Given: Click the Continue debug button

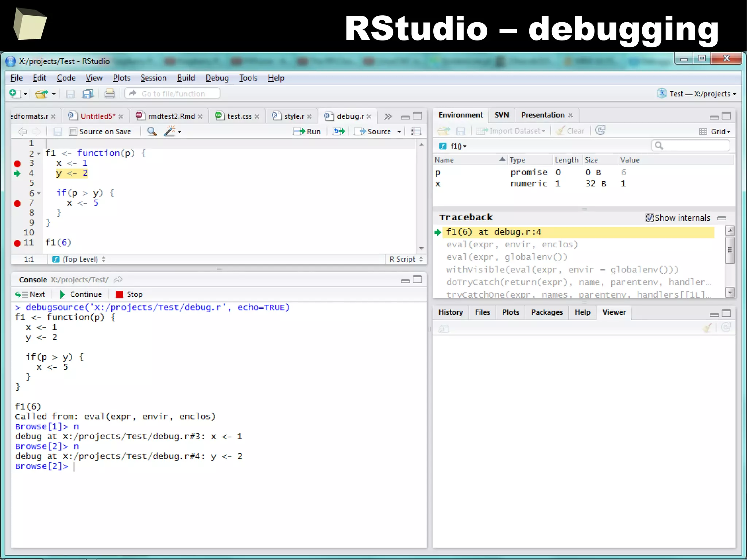Looking at the screenshot, I should click(81, 294).
